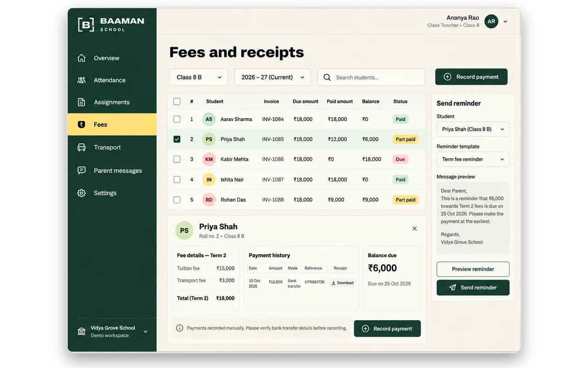Open the Class 8 B dropdown

198,77
